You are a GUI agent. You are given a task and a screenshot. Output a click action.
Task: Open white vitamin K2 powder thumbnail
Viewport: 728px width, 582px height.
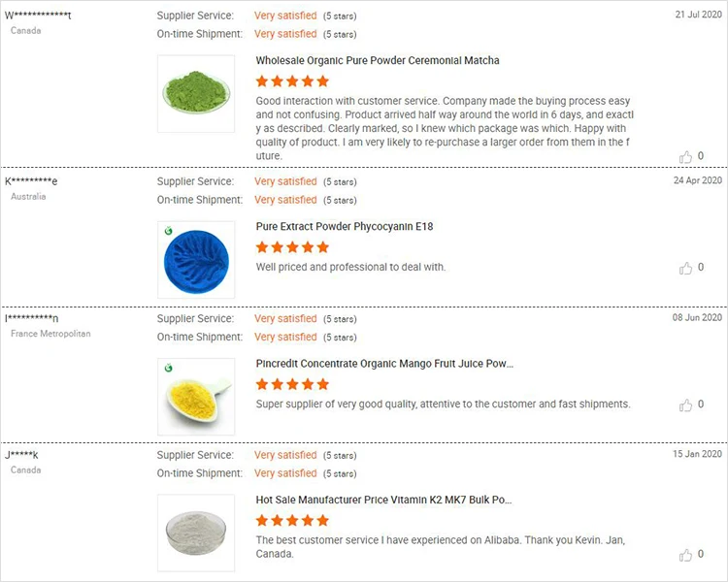pyautogui.click(x=196, y=533)
